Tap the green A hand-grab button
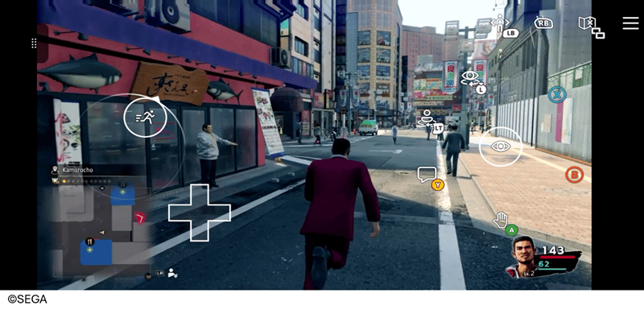Viewport: 644px width, 314px height. tap(506, 224)
